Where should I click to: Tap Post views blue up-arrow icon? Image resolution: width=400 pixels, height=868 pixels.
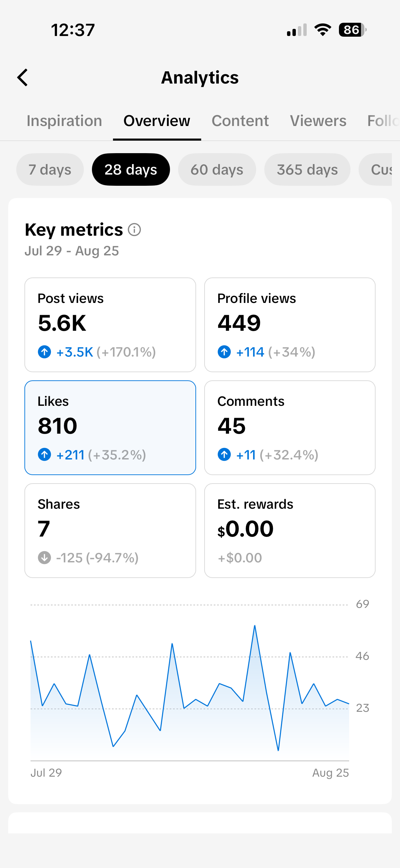(44, 352)
